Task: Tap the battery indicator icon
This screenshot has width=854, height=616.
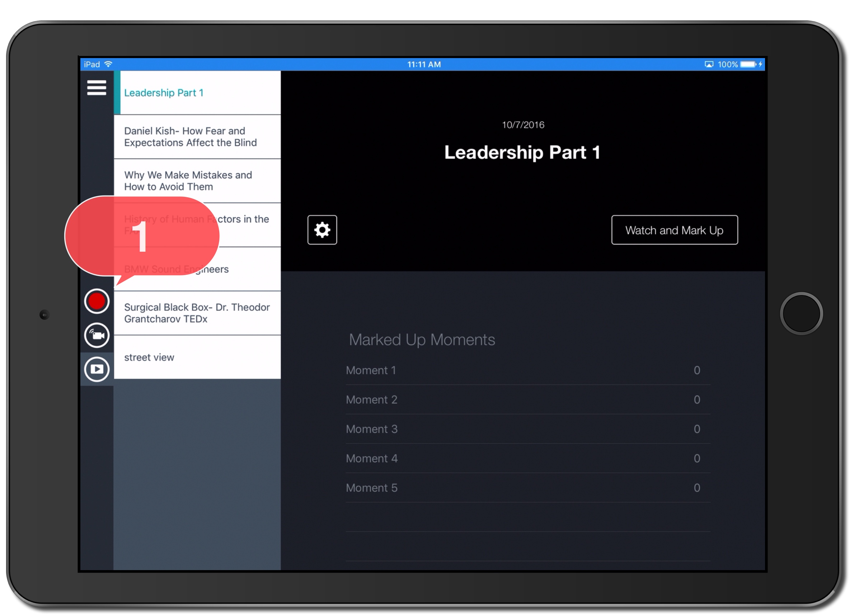Action: (x=748, y=64)
